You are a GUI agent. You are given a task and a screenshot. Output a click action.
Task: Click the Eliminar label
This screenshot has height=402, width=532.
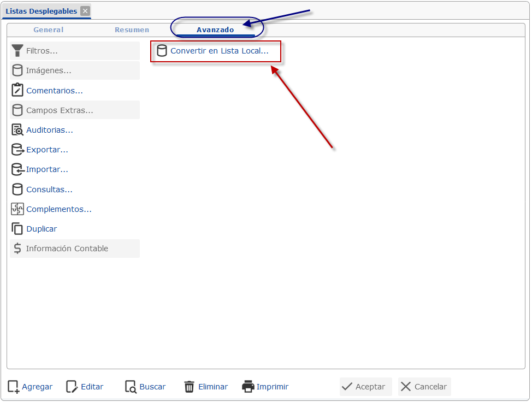tap(213, 387)
